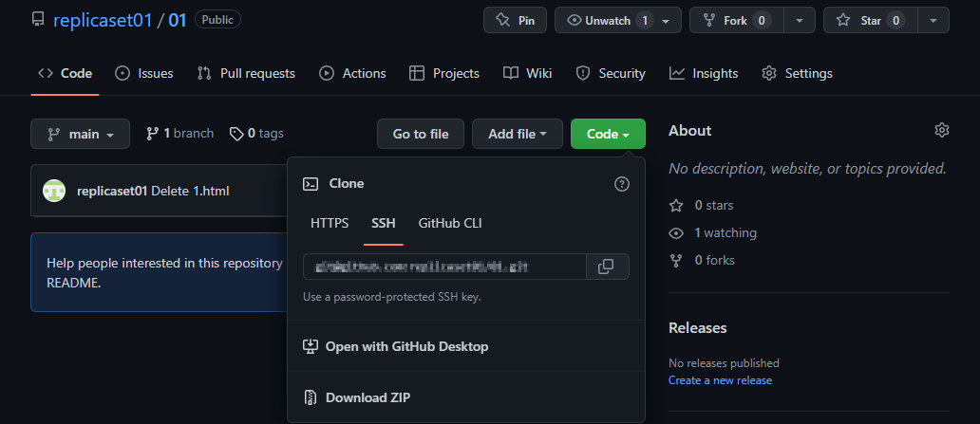This screenshot has width=980, height=424.
Task: Star the repository
Action: 871,20
